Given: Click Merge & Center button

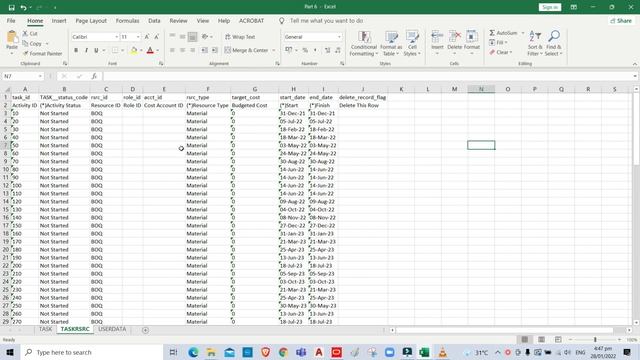Looking at the screenshot, I should pos(247,50).
